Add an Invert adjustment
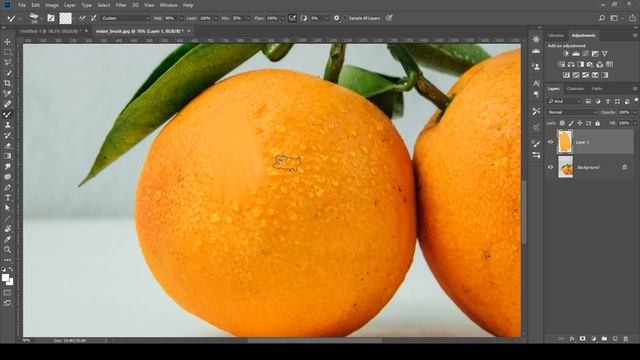 (566, 75)
